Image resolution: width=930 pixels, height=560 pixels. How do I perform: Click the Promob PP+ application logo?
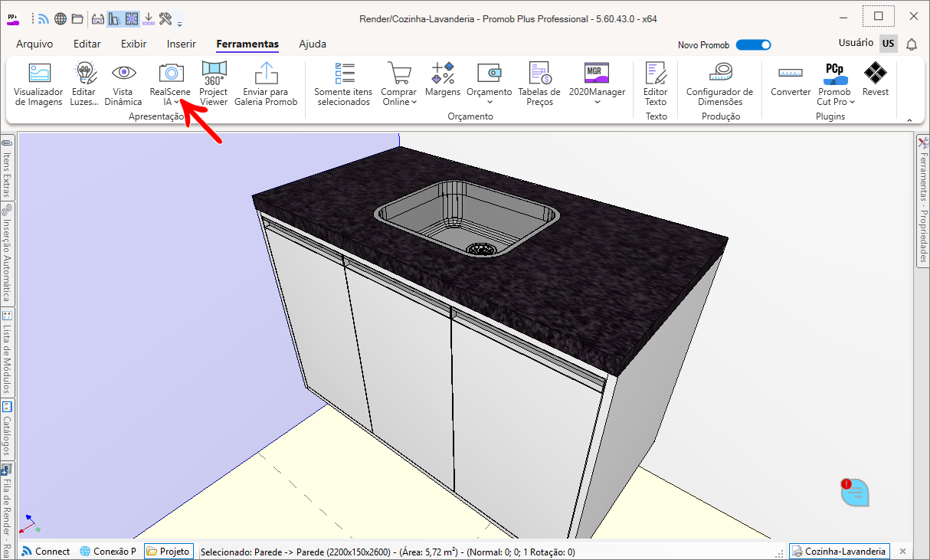coord(13,18)
